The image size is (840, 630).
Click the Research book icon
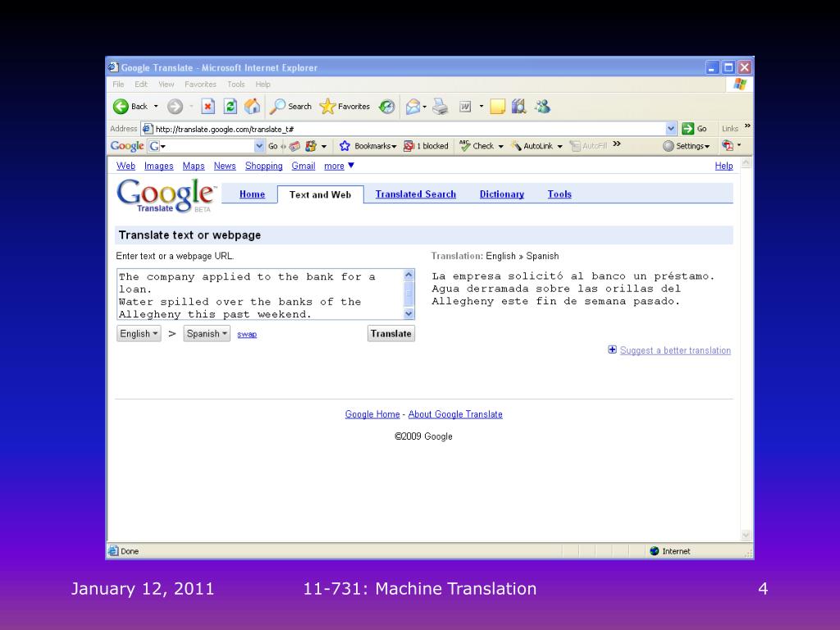click(x=518, y=107)
